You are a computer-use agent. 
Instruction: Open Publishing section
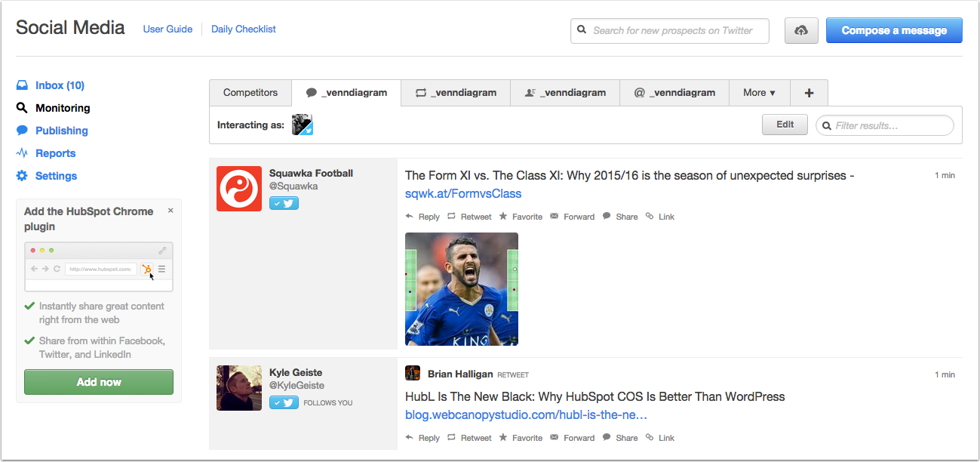click(62, 131)
